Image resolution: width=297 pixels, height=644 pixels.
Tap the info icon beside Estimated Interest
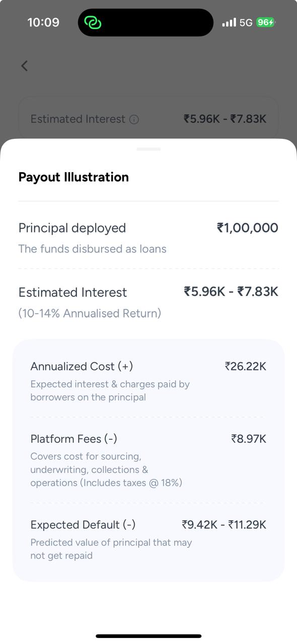coord(133,119)
